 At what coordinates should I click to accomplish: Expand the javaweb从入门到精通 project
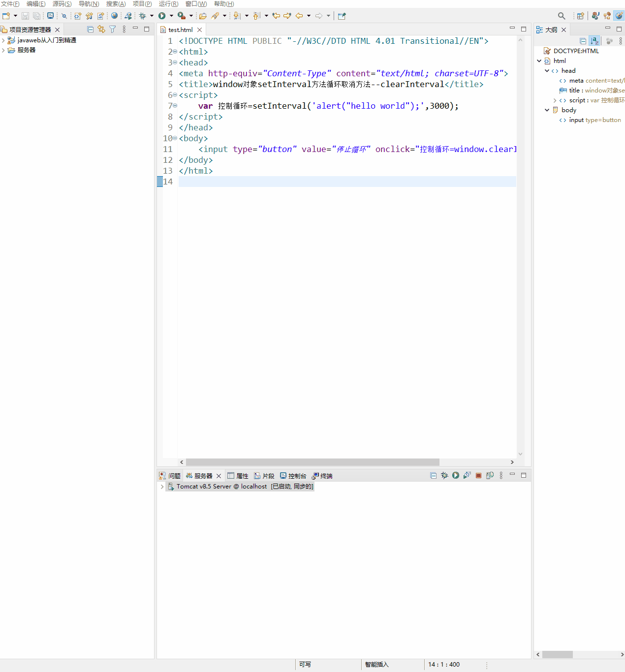tap(3, 40)
